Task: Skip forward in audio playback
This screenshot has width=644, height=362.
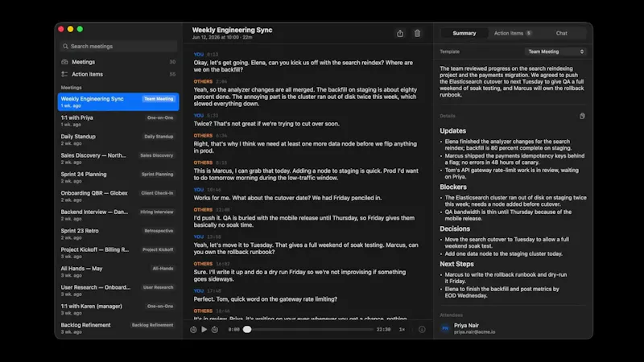Action: (215, 330)
